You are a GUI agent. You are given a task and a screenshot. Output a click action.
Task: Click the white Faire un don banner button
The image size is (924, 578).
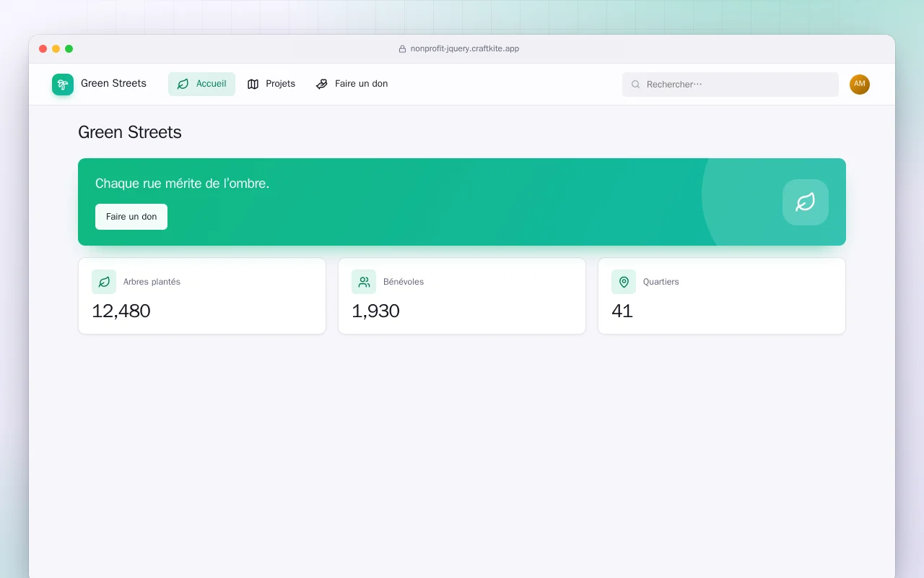coord(131,217)
